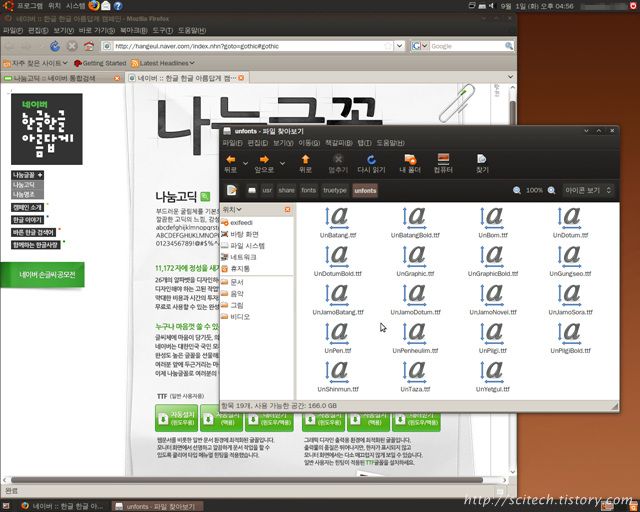Open the Latest Headlines bookmark dropdown
This screenshot has height=512, width=640.
[x=162, y=63]
